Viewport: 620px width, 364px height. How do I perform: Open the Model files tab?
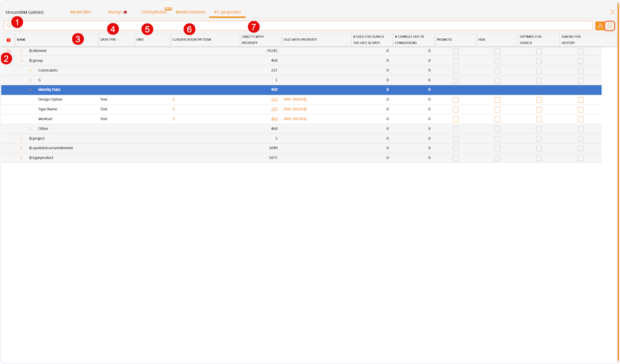(81, 12)
